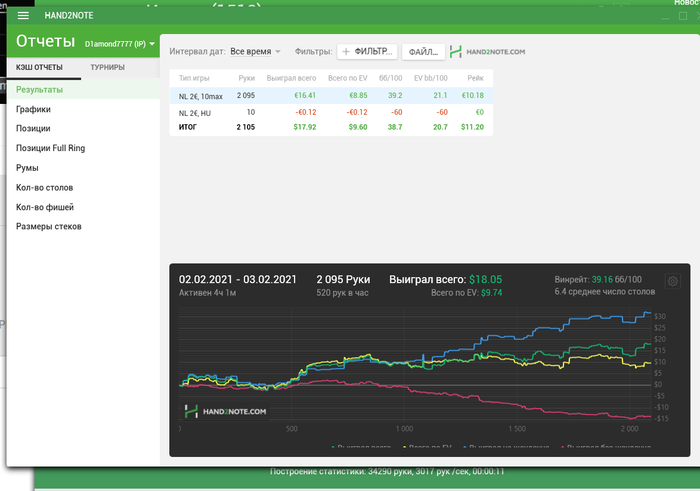This screenshot has height=491, width=700.
Task: Click the $9.60 total EV cell
Action: (358, 127)
